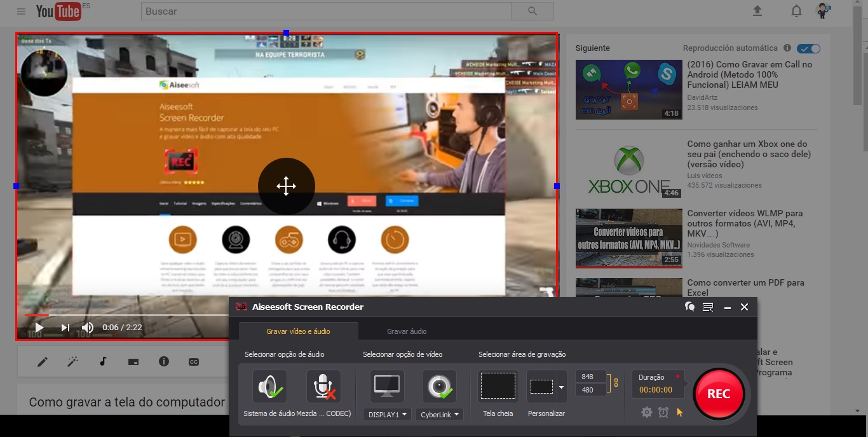Expand the Personalizar area size dropdown arrow
Screen dimensions: 868x437
tap(562, 387)
